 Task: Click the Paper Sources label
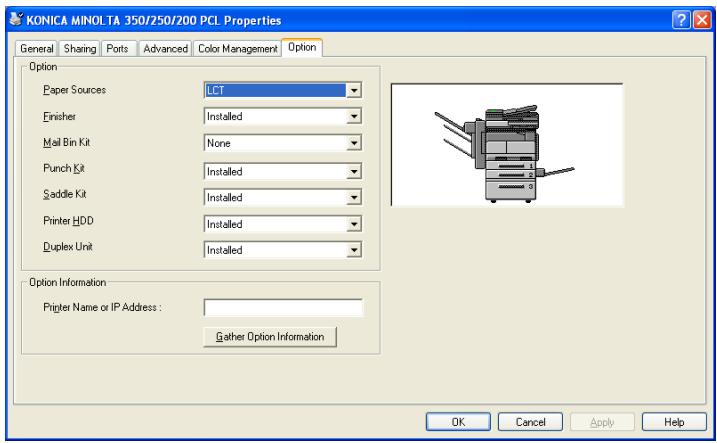(x=75, y=90)
